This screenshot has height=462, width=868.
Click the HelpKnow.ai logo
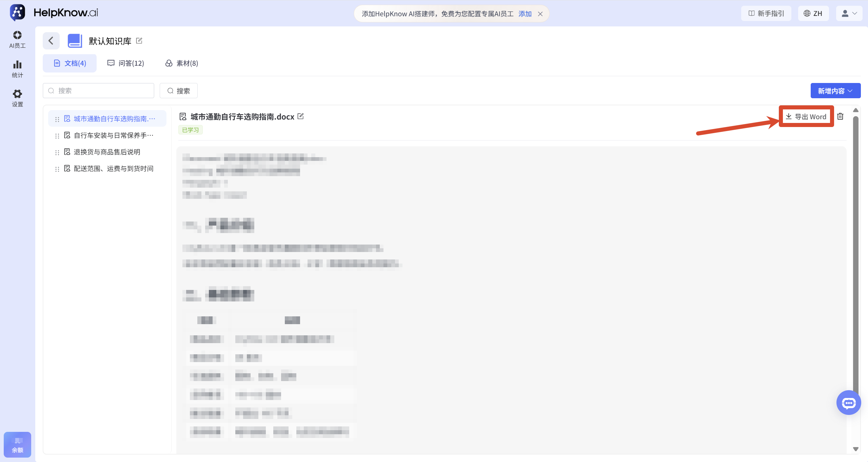(54, 13)
